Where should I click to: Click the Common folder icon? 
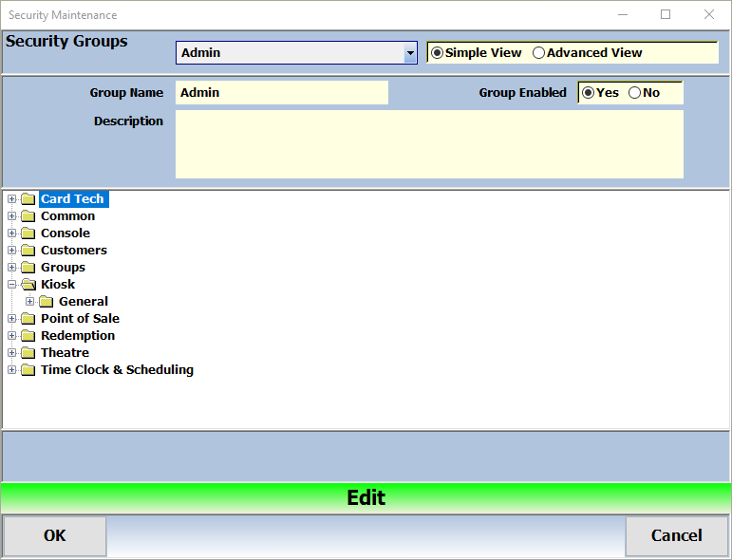pyautogui.click(x=28, y=216)
